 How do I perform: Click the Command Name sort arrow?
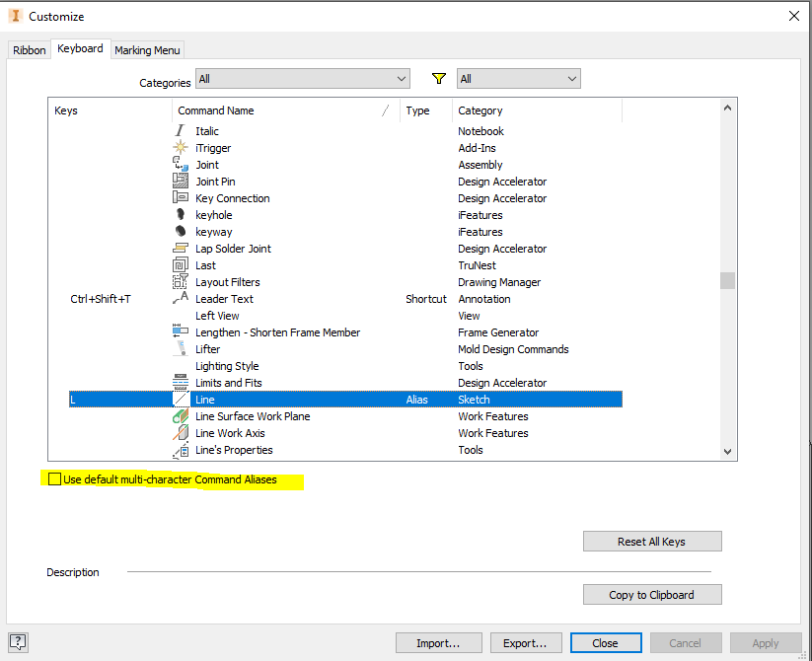[384, 110]
